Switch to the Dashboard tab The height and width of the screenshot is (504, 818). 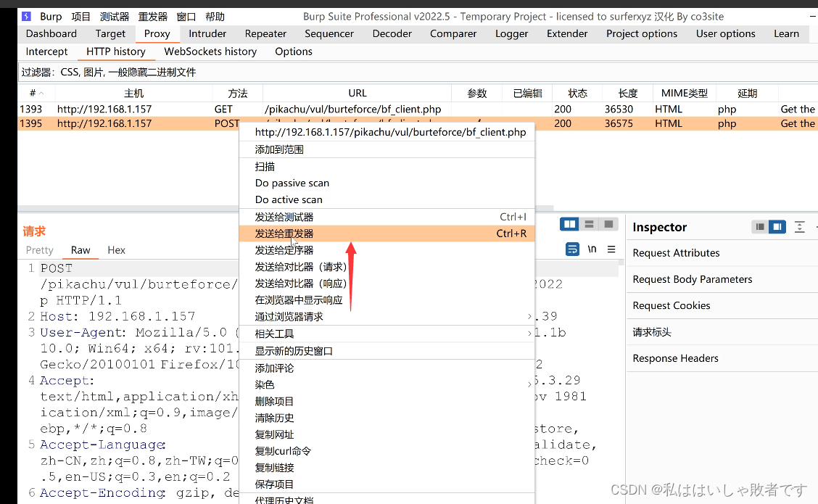pyautogui.click(x=51, y=33)
